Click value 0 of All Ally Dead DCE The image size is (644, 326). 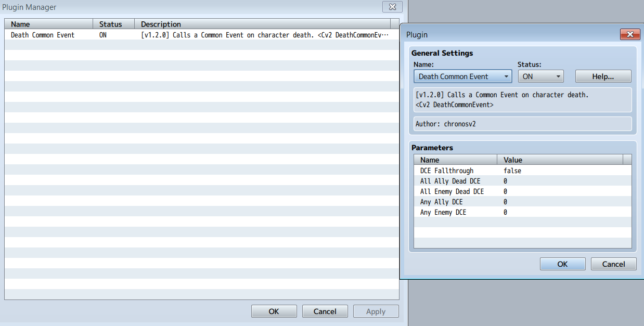[x=505, y=181]
